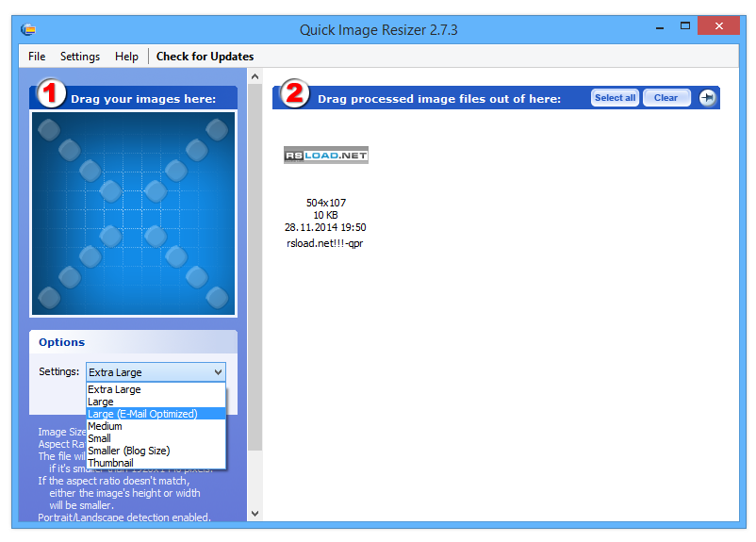The image size is (756, 542).
Task: Click Check for Updates in the menu bar
Action: coord(205,57)
